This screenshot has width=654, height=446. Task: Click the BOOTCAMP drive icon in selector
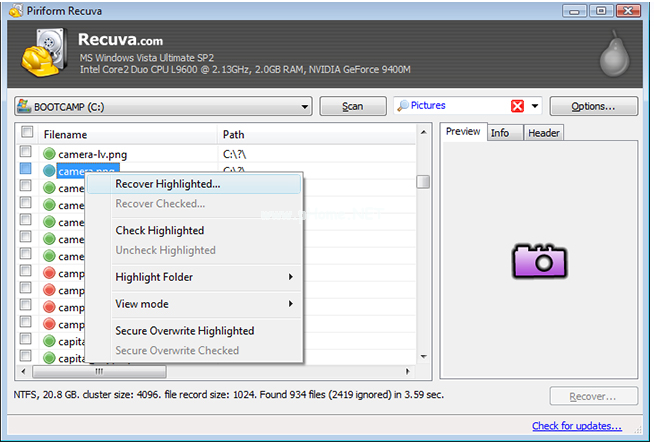(26, 106)
